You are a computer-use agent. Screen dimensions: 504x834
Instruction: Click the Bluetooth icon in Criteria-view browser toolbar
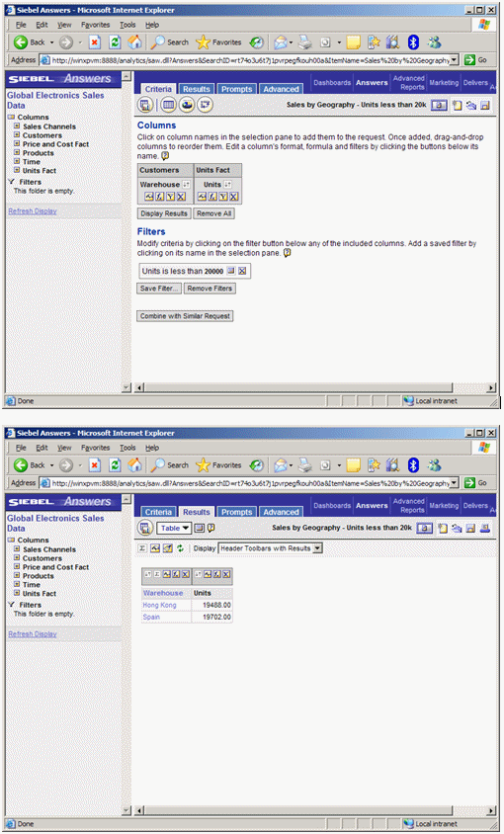(413, 42)
